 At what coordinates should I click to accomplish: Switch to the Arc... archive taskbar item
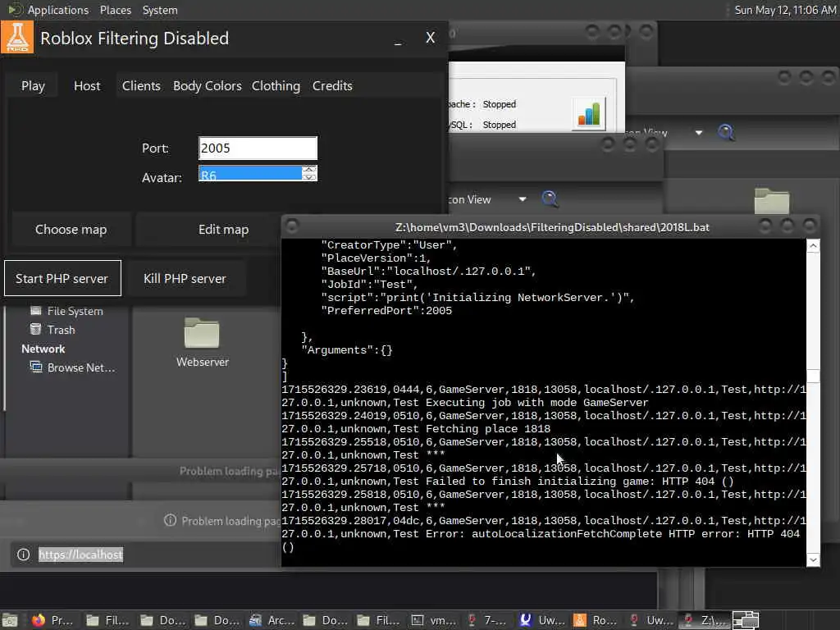coord(273,620)
